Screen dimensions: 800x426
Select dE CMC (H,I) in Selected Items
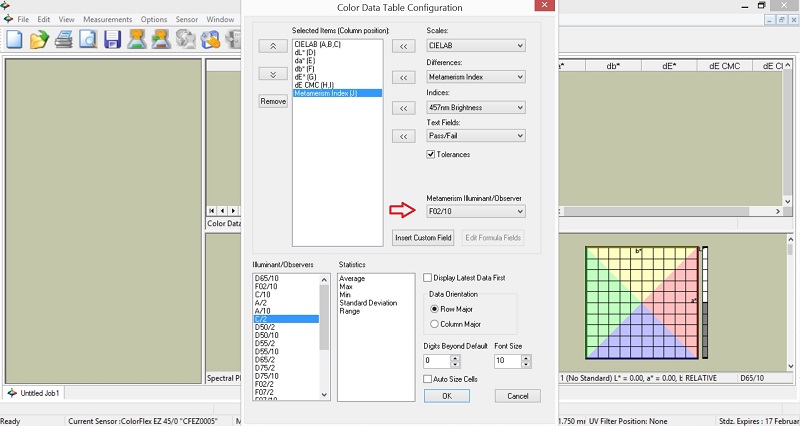[314, 85]
